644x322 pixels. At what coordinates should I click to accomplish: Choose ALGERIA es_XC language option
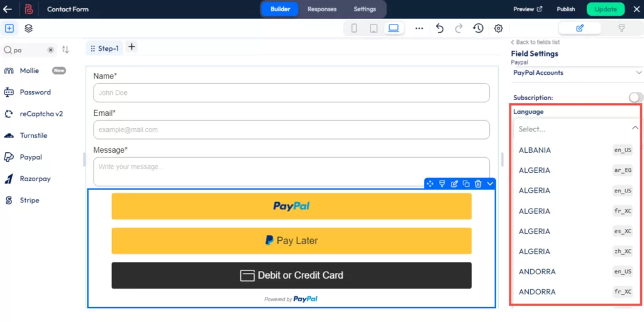(576, 231)
